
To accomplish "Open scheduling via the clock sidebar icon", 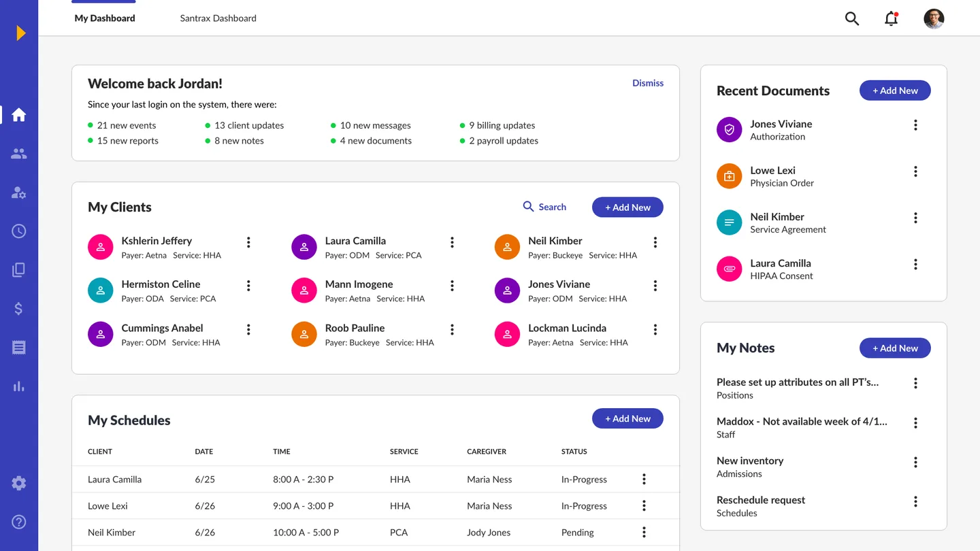I will (18, 231).
